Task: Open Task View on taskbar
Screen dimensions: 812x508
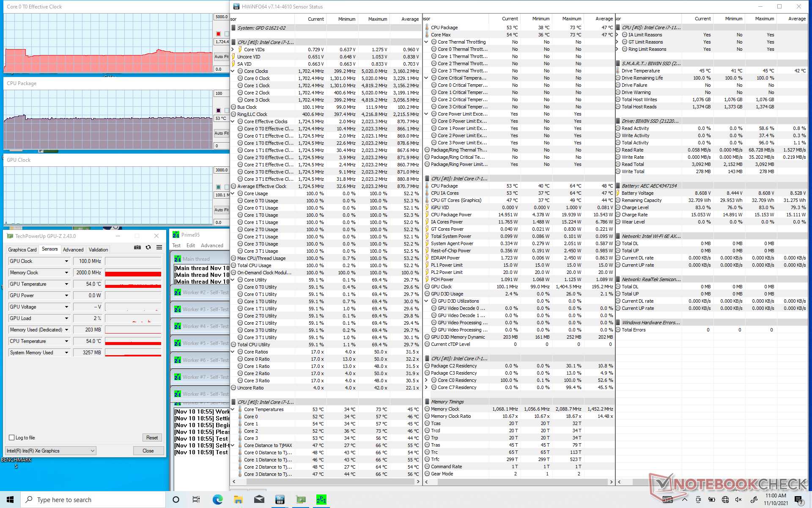Action: coord(196,500)
